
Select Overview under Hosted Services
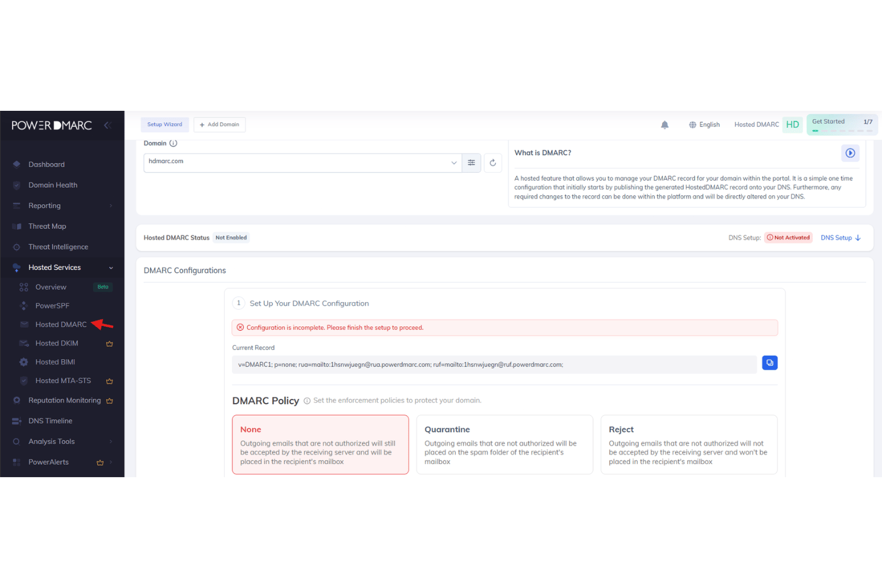(x=51, y=287)
